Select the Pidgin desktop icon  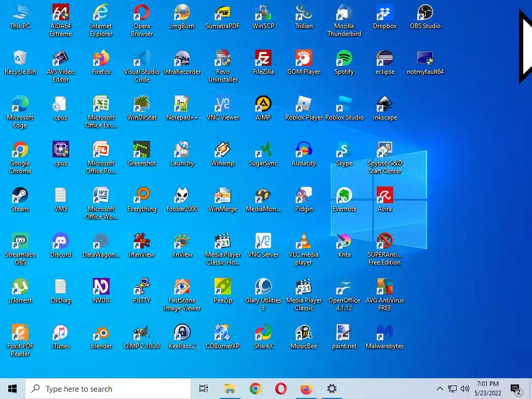click(x=303, y=200)
